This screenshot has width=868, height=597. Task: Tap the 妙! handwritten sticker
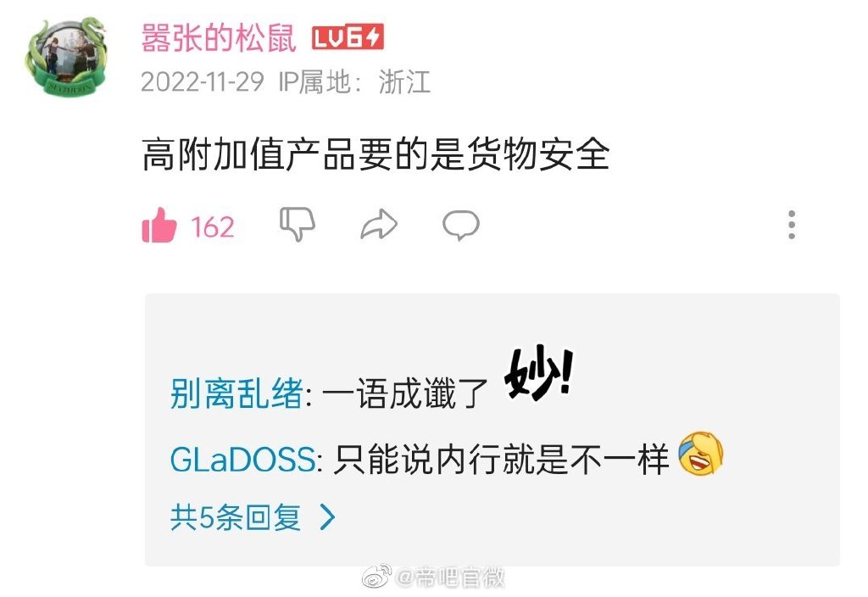[x=538, y=373]
